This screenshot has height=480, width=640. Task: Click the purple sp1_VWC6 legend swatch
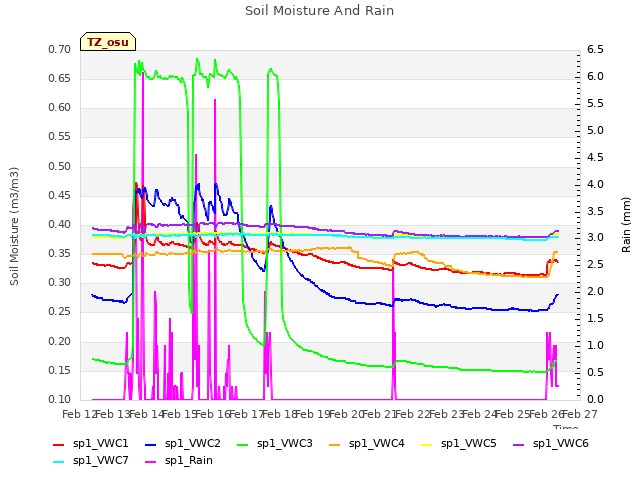(x=519, y=444)
